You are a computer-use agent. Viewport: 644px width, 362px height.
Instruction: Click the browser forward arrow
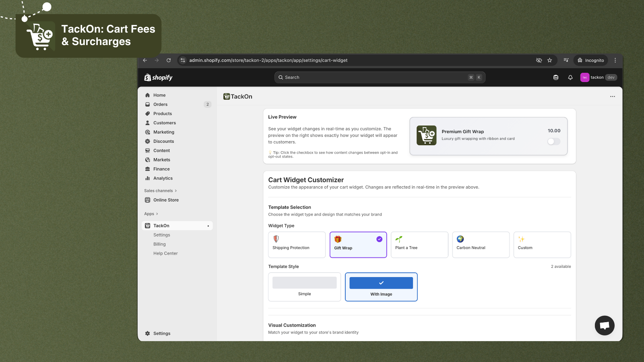[157, 60]
